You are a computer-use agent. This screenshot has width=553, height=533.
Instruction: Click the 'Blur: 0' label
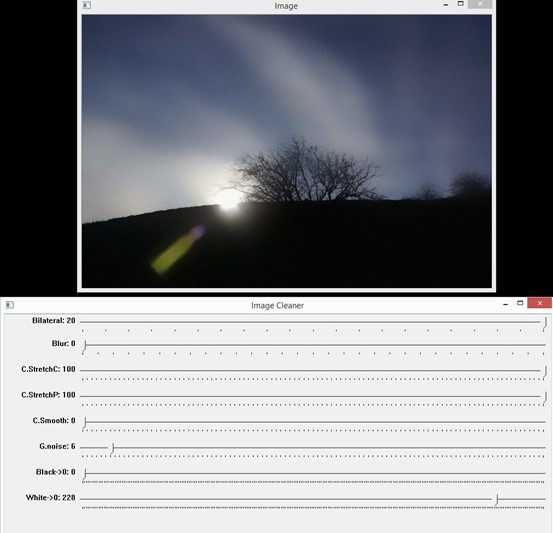[x=63, y=343]
